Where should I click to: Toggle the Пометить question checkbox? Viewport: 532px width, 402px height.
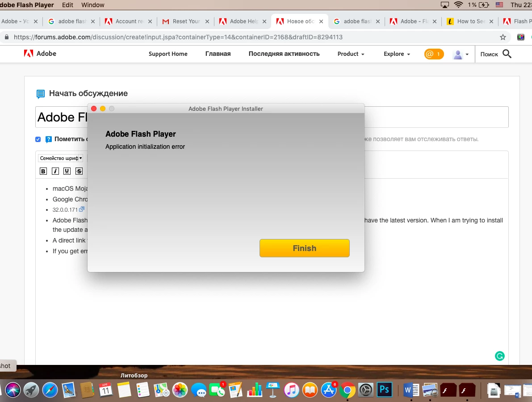coord(38,139)
